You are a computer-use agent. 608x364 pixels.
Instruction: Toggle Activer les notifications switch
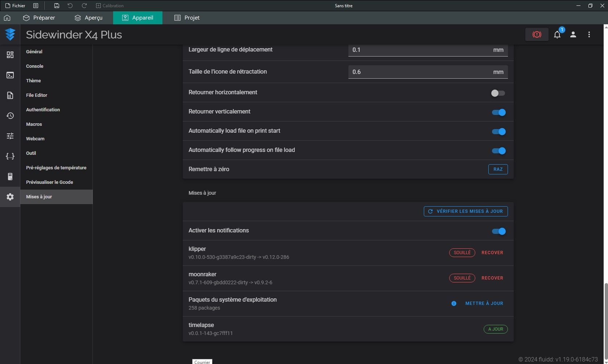(x=499, y=231)
